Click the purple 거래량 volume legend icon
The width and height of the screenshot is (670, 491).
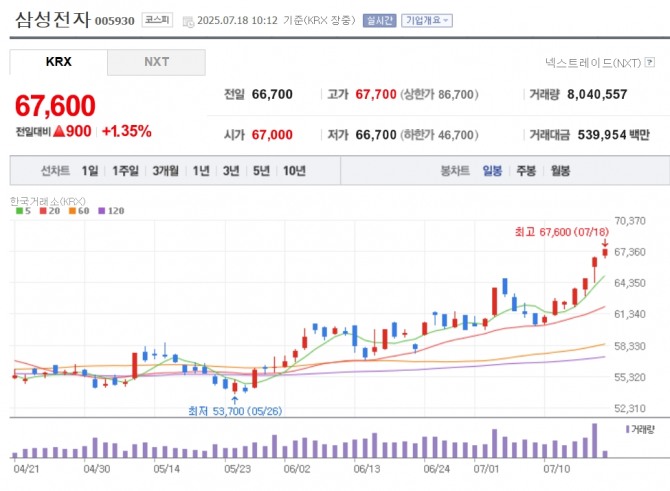[628, 428]
